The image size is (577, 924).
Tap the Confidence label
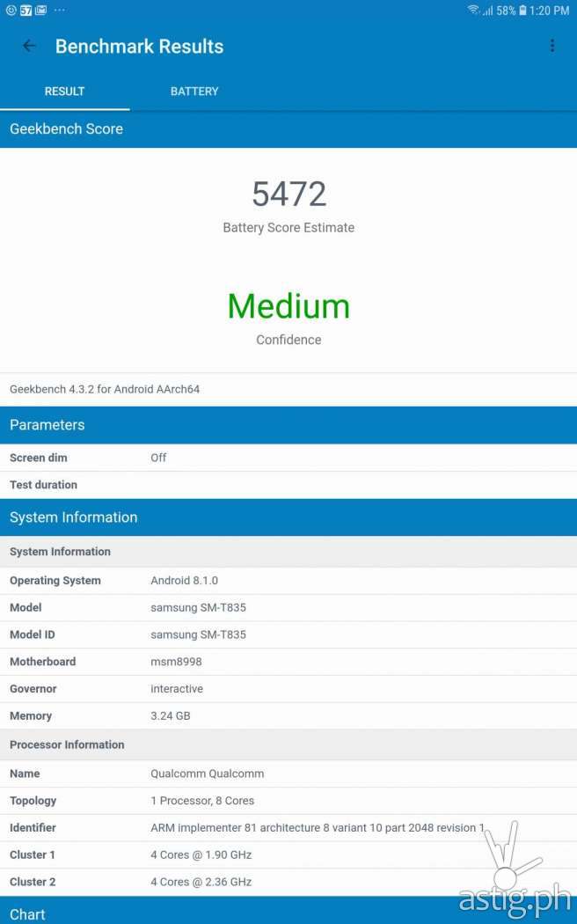pyautogui.click(x=288, y=340)
